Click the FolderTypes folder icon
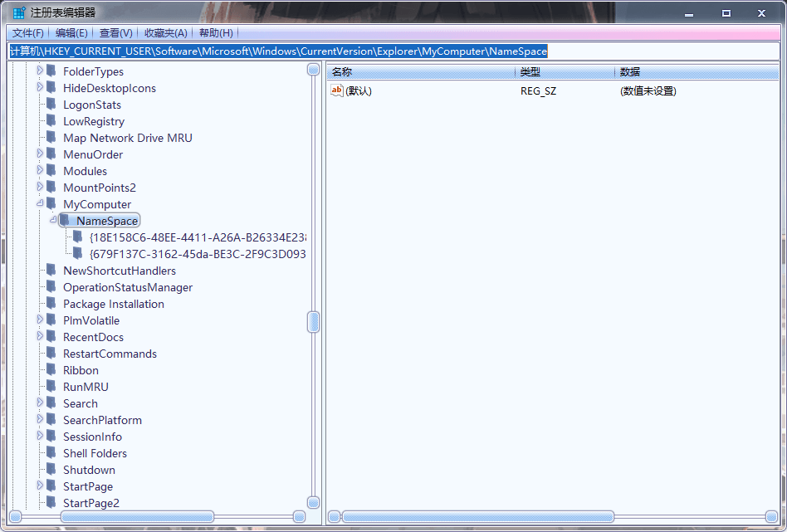 [x=51, y=71]
